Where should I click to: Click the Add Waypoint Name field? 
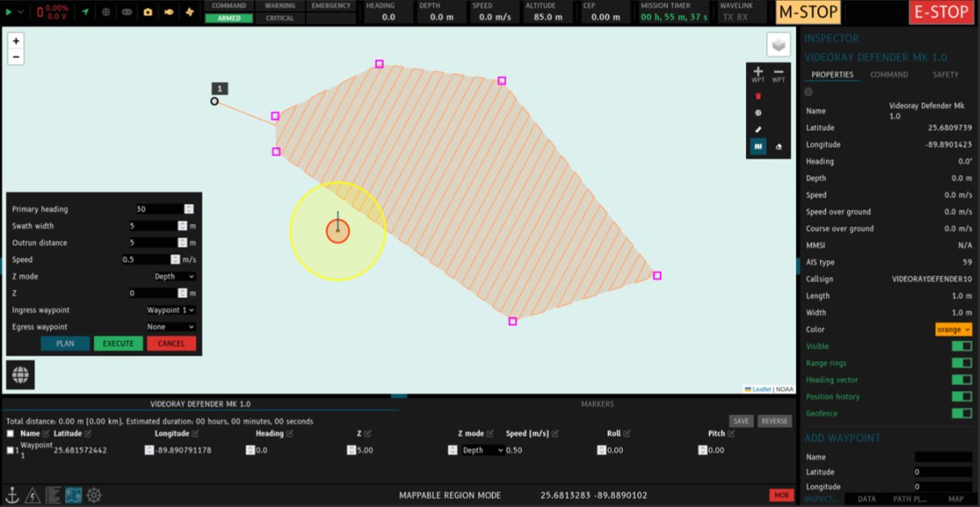(943, 457)
